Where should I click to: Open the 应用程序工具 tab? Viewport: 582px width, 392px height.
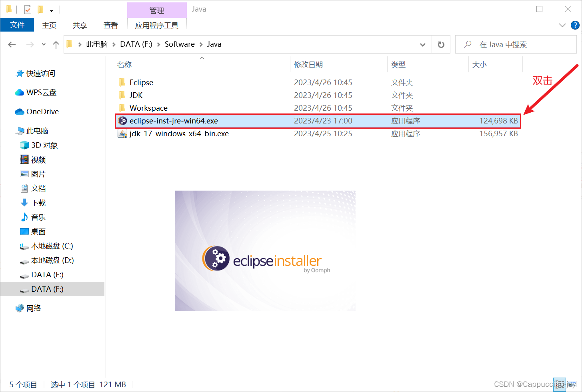[x=157, y=25]
